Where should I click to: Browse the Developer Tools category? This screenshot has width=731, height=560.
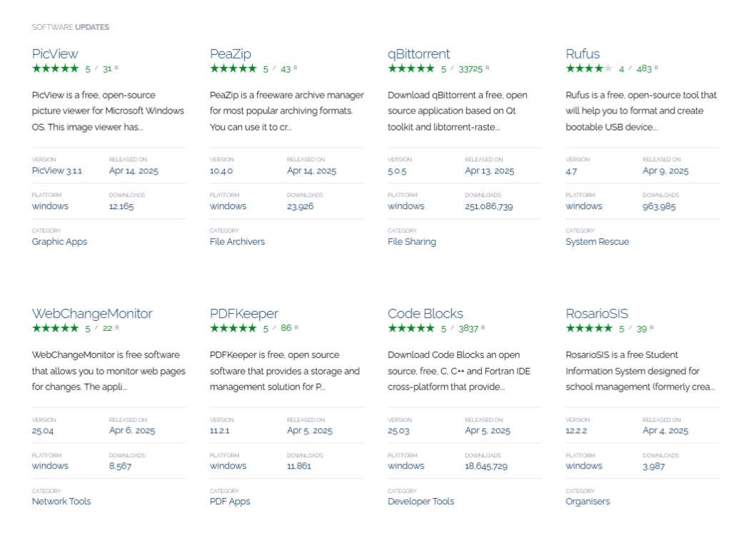(420, 502)
